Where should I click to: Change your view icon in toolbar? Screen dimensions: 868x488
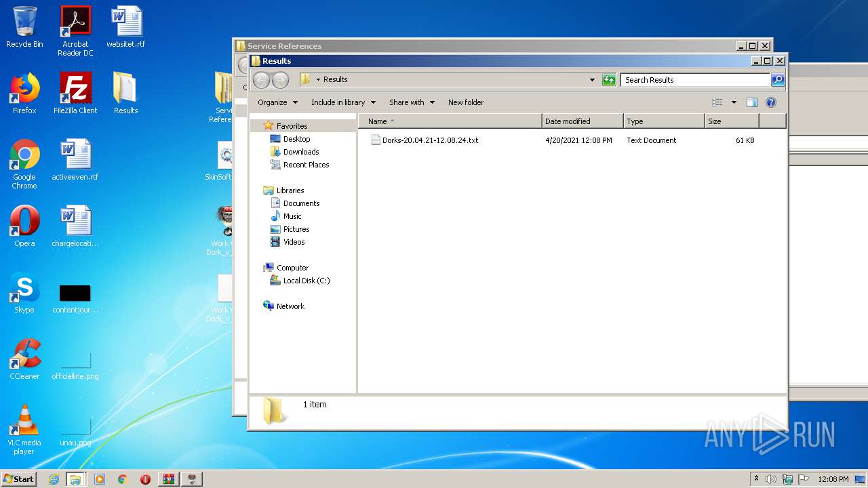pyautogui.click(x=717, y=102)
